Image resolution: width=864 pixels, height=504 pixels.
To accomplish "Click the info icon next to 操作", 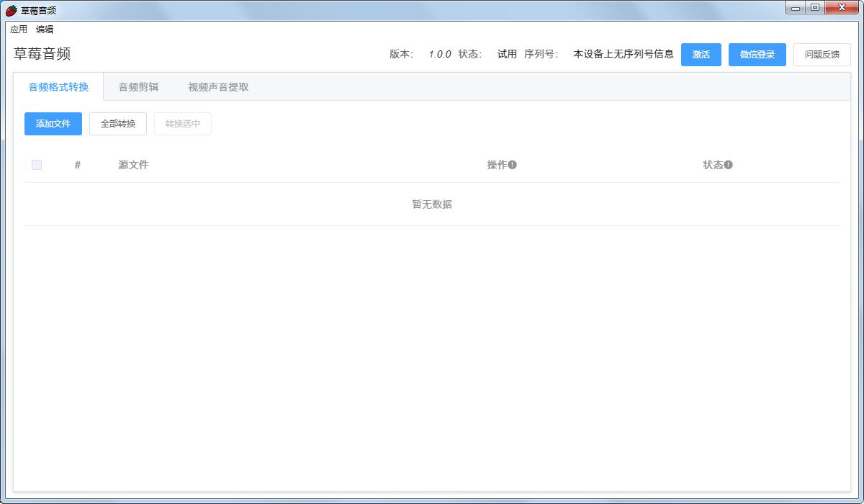I will (x=512, y=165).
